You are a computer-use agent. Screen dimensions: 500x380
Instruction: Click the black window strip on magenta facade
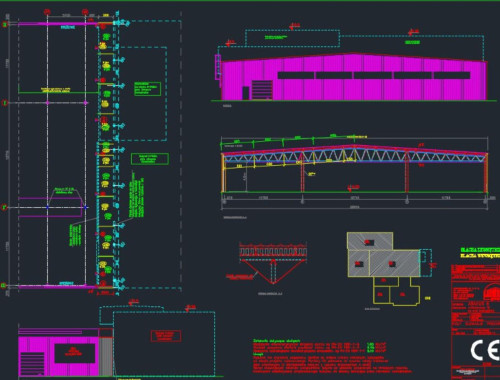(x=374, y=75)
